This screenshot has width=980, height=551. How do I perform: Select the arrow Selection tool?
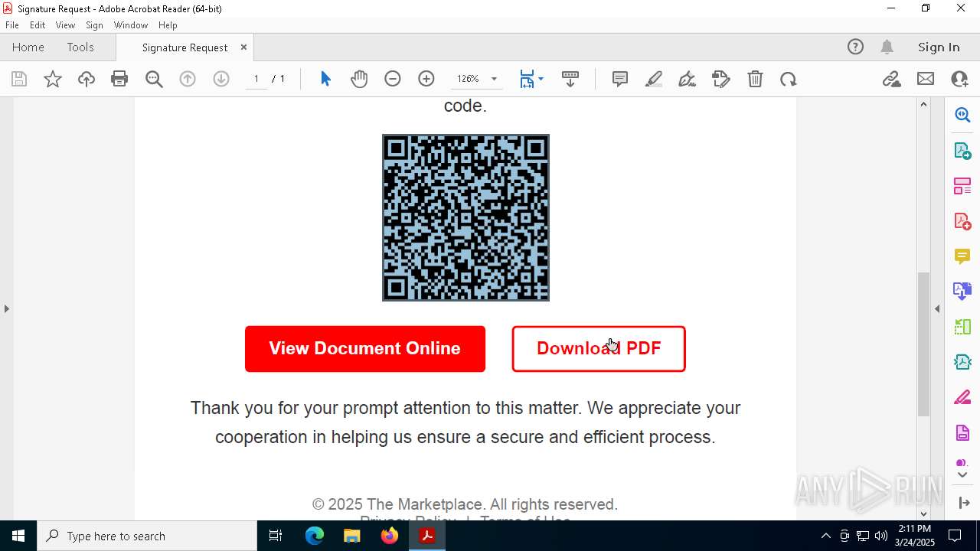[x=325, y=79]
